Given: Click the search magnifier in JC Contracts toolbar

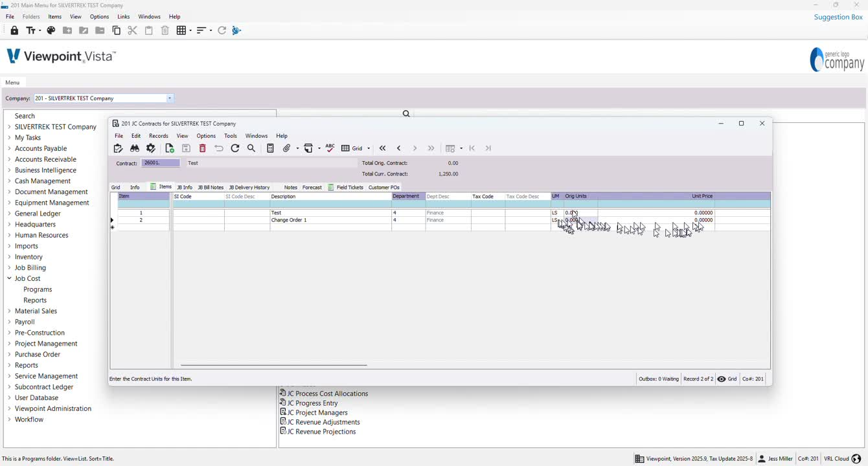Looking at the screenshot, I should click(x=251, y=148).
